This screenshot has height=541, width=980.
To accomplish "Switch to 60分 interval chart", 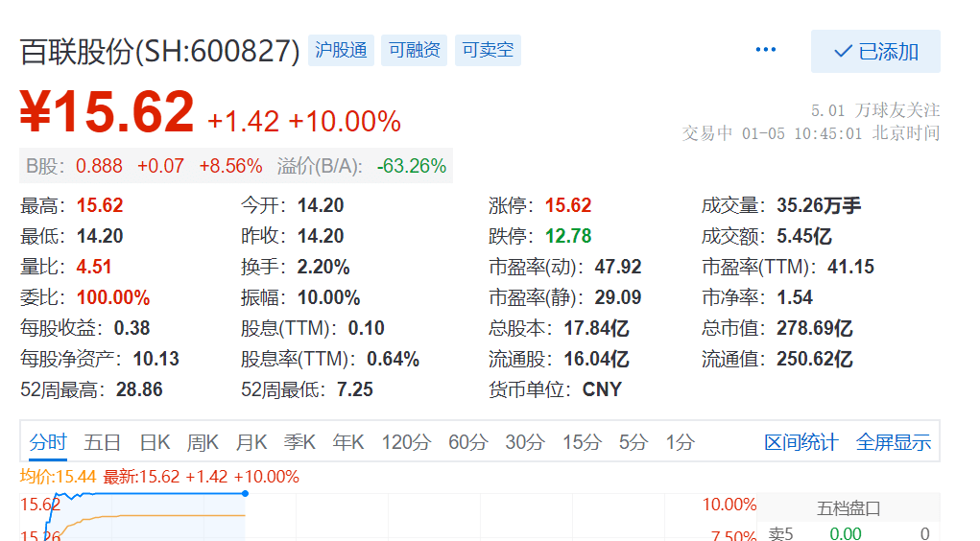I will [x=468, y=442].
